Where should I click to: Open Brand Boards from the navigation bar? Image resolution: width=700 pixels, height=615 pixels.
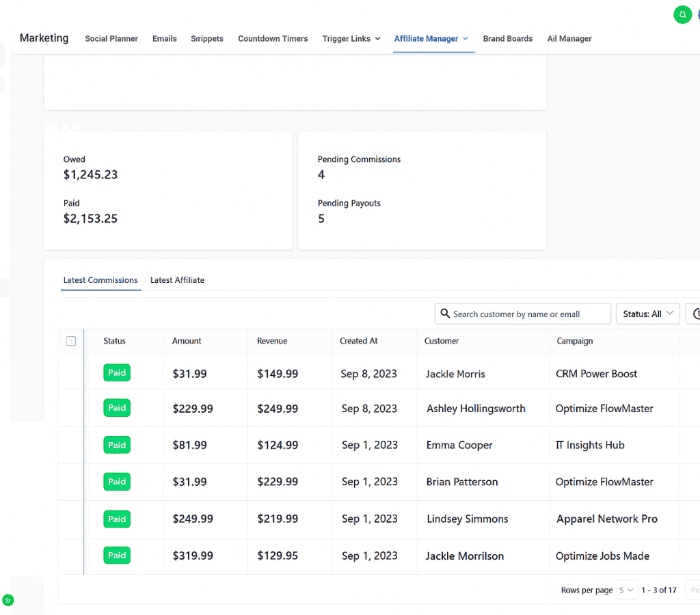508,39
